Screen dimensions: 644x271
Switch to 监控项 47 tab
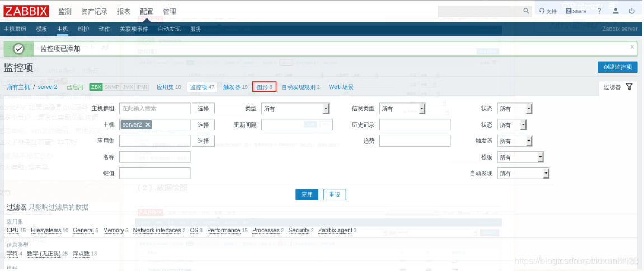[203, 87]
